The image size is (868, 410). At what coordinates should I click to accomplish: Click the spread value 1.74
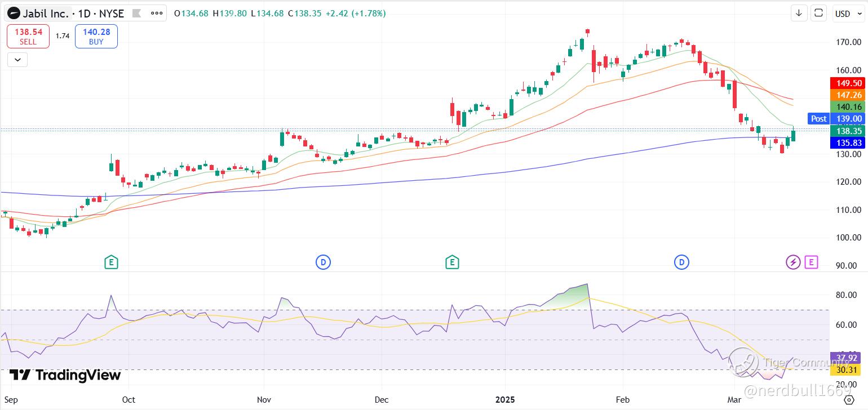tap(62, 36)
